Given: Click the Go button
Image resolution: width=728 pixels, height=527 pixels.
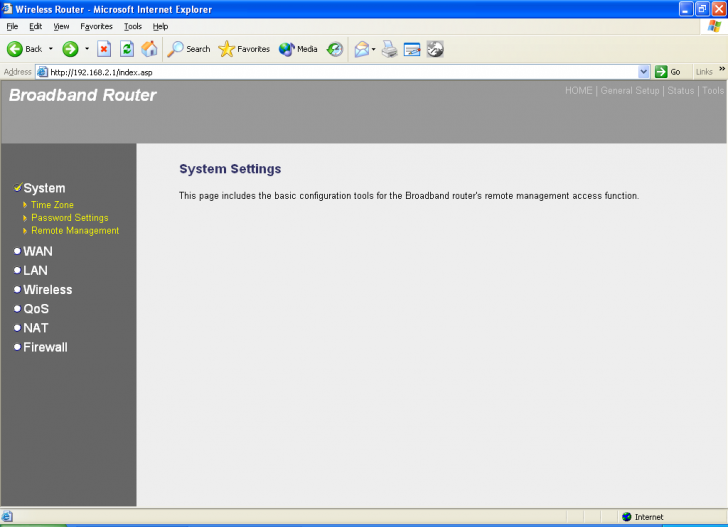Looking at the screenshot, I should 668,72.
